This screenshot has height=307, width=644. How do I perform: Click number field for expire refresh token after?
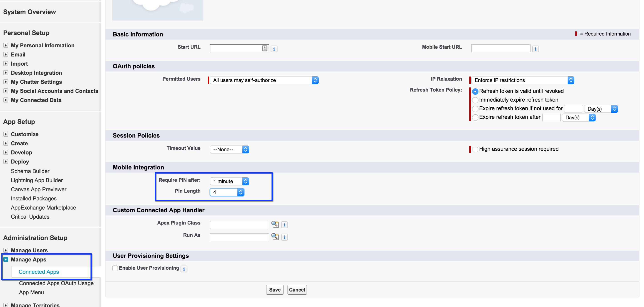tap(551, 118)
